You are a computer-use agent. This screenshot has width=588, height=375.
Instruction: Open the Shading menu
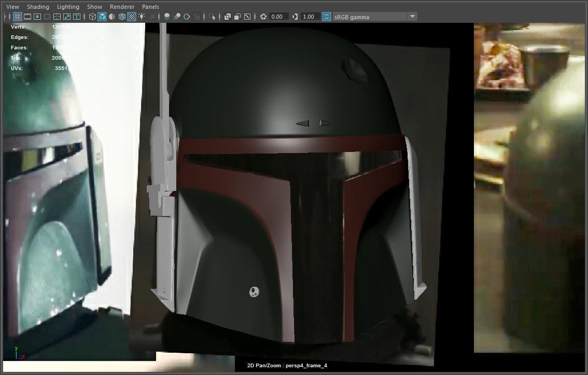point(38,7)
